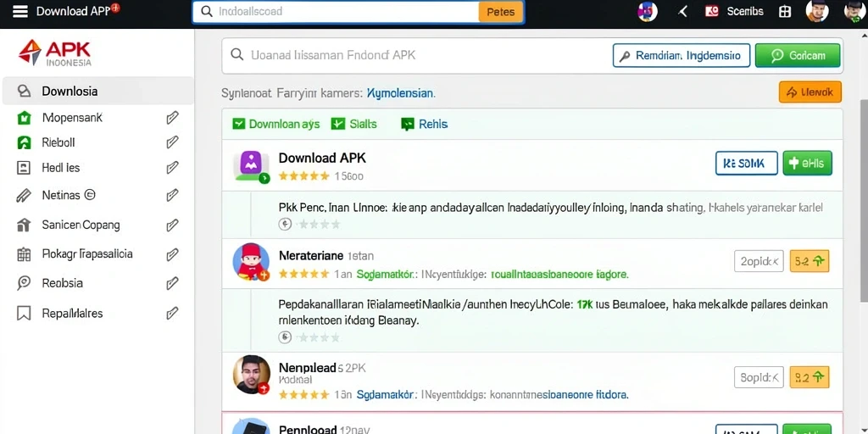Click the back arrow in top bar
The image size is (868, 434).
click(x=682, y=12)
